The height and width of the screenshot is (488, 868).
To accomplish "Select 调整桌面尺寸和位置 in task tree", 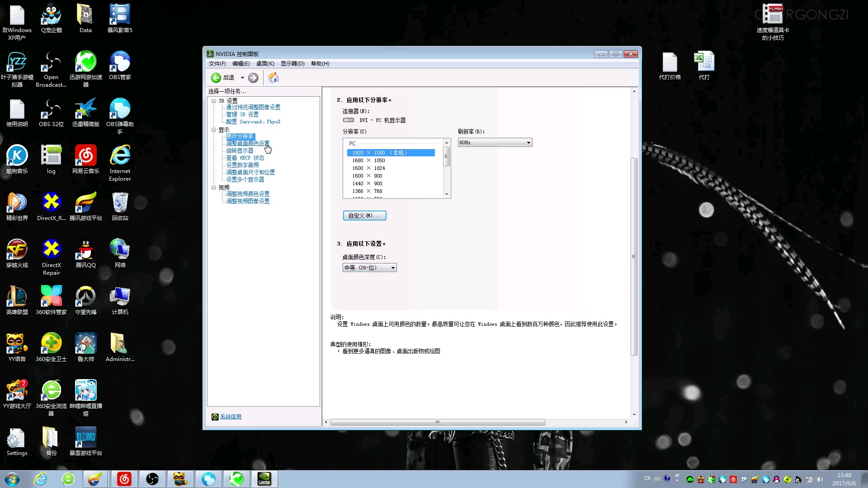I will [x=250, y=172].
